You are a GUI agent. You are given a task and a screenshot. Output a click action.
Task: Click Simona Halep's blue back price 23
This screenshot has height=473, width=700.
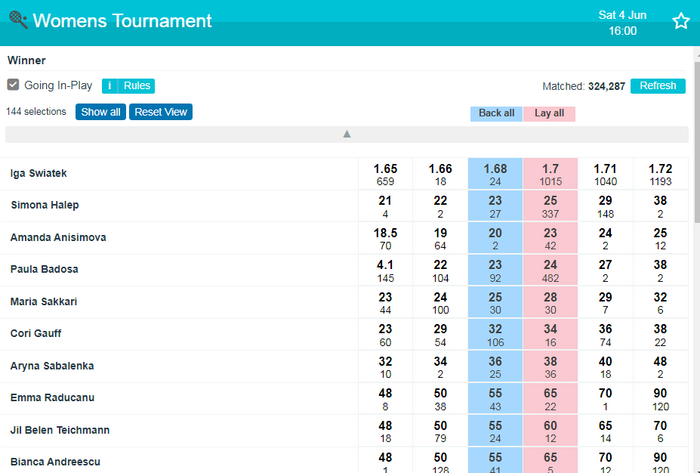click(495, 206)
